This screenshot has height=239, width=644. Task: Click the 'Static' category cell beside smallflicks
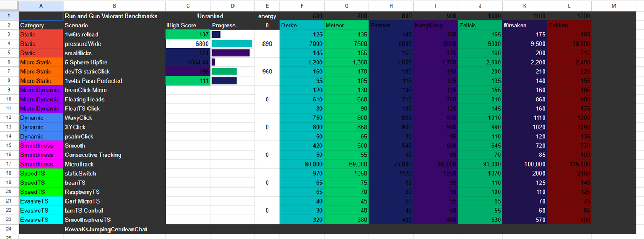(40, 53)
